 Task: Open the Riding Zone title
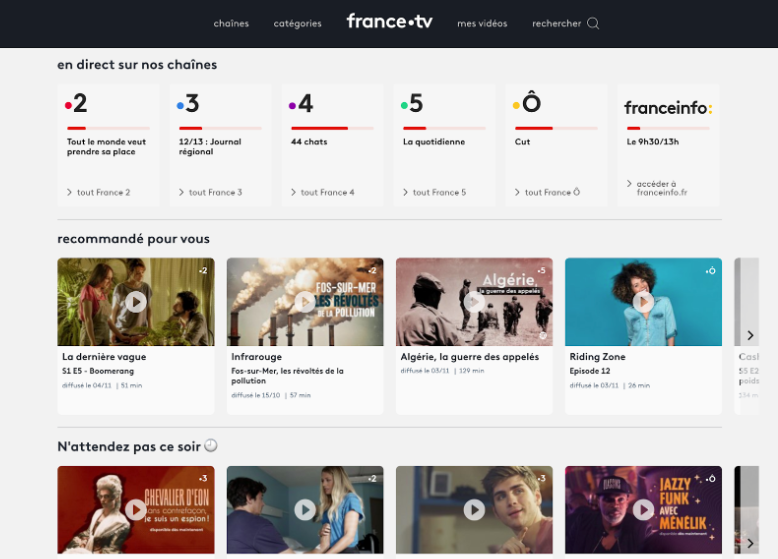pos(597,357)
